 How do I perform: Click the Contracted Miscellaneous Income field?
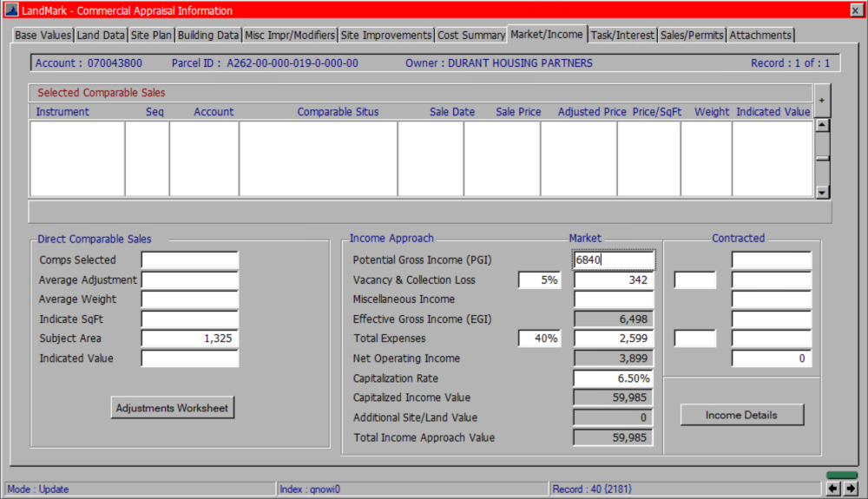pyautogui.click(x=771, y=299)
